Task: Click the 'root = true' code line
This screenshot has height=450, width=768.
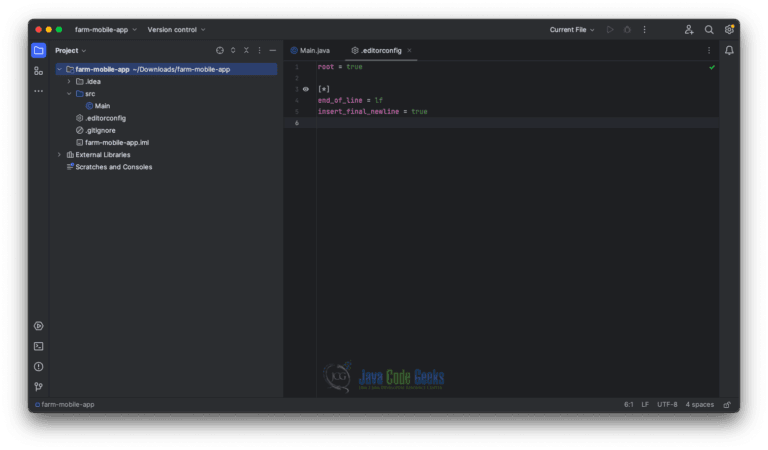Action: (x=340, y=67)
